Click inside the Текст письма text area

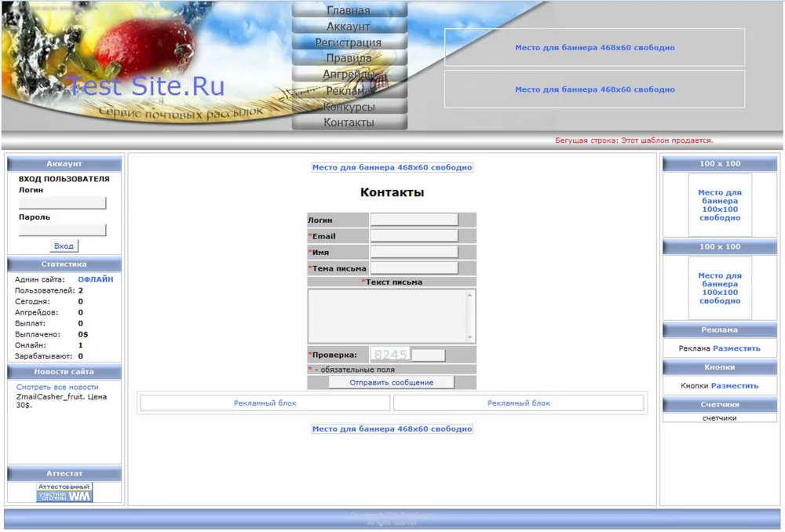coord(387,315)
